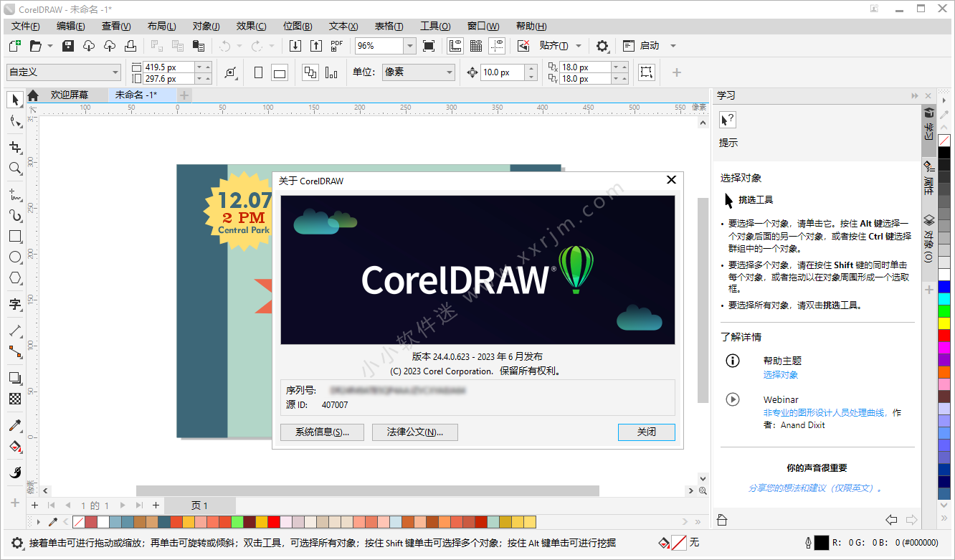Click the Publish to PDF icon
Viewport: 955px width, 560px height.
click(x=336, y=46)
